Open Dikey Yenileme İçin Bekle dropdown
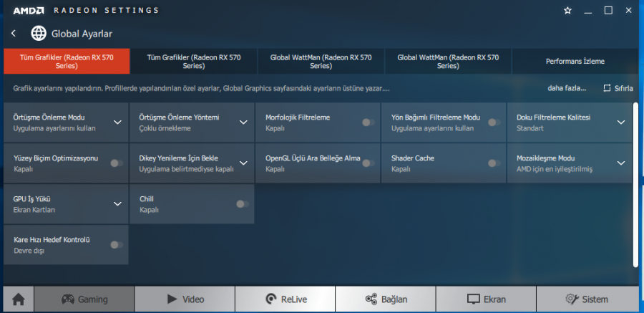Screen dimensions: 644x313 click(x=243, y=163)
